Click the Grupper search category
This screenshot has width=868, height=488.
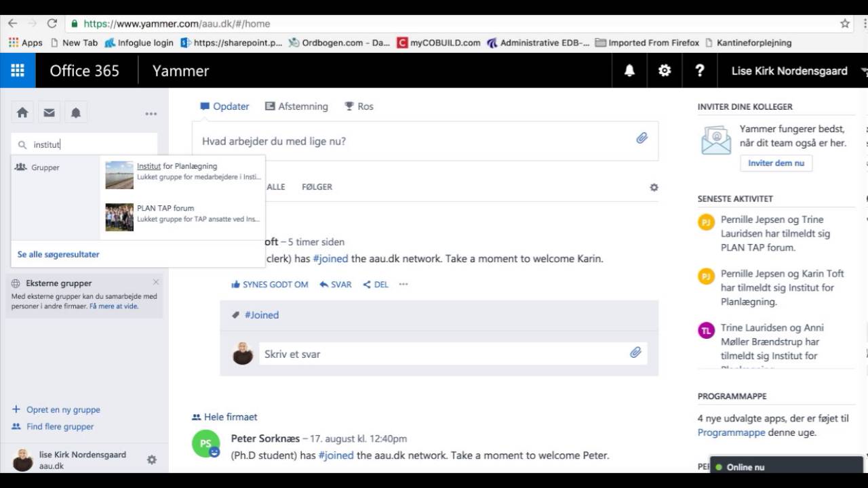click(38, 167)
